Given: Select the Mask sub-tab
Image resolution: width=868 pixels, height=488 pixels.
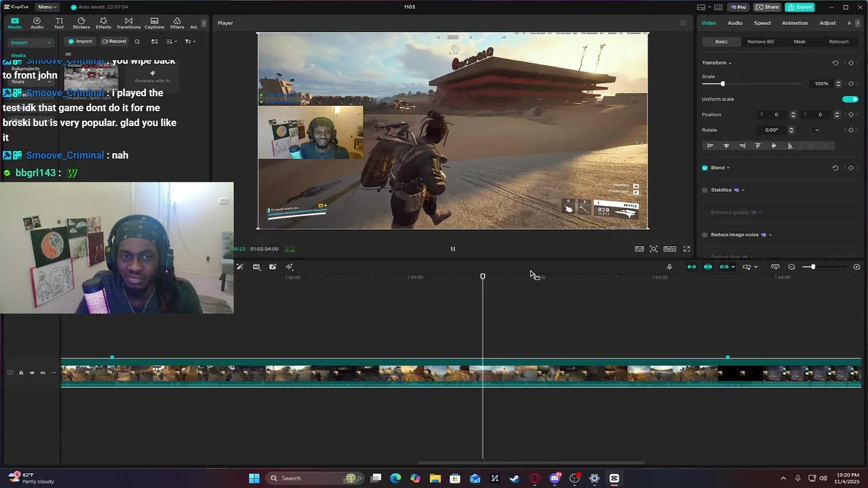Looking at the screenshot, I should (x=800, y=41).
